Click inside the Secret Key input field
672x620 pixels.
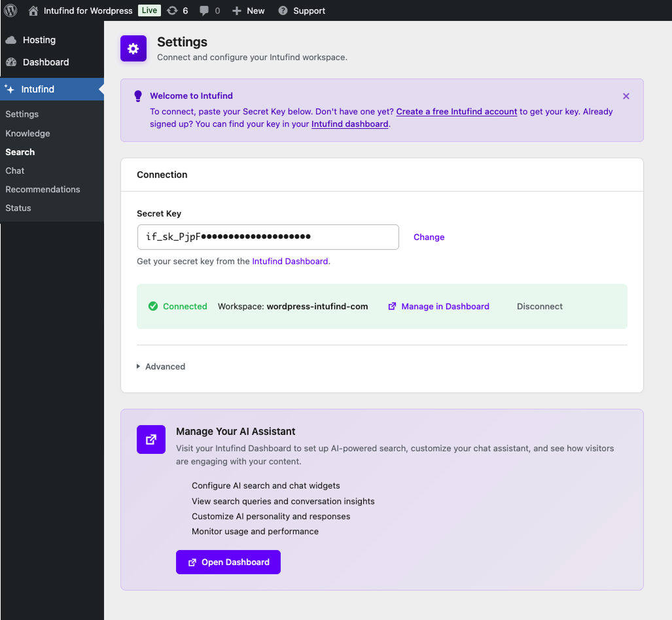267,237
